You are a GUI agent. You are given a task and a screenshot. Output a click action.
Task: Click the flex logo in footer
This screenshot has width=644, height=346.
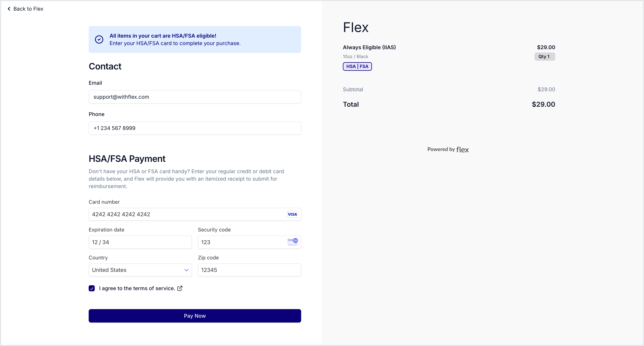463,149
